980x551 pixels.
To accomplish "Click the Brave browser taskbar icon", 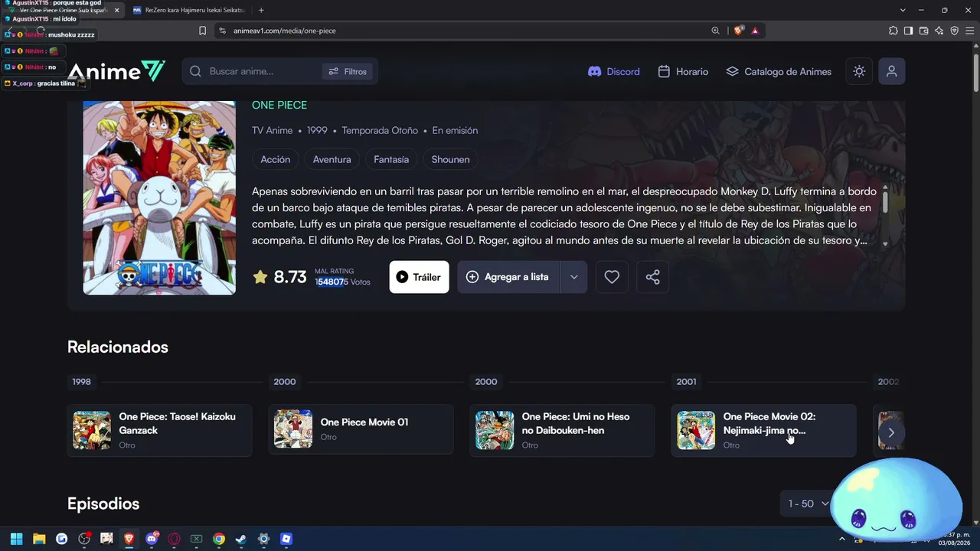I will pyautogui.click(x=129, y=539).
